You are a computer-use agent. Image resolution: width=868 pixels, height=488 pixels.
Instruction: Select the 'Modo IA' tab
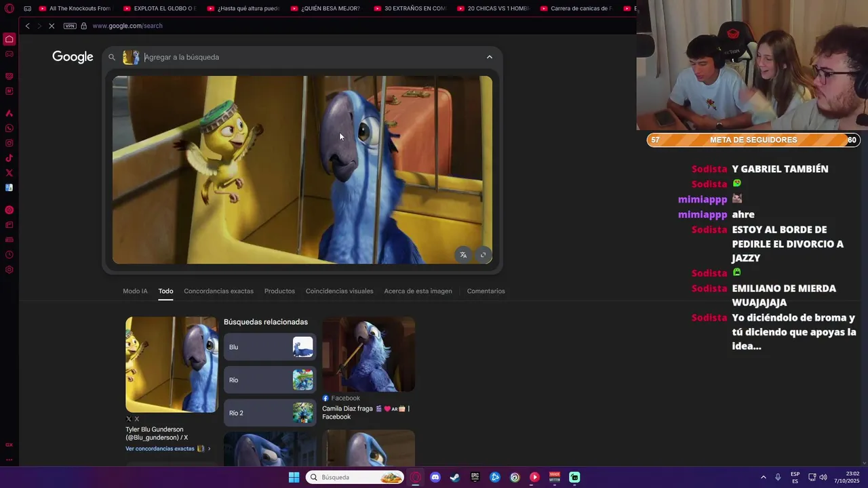pyautogui.click(x=135, y=291)
